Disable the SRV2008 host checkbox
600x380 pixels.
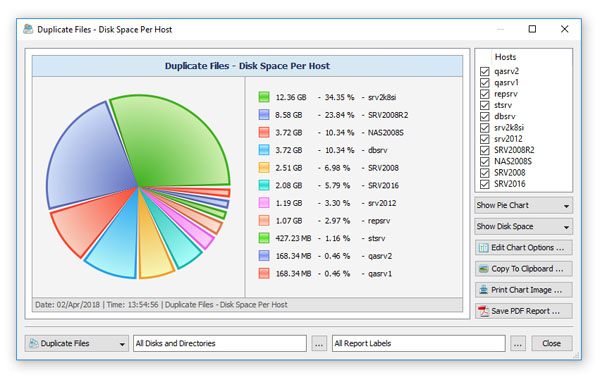click(484, 173)
